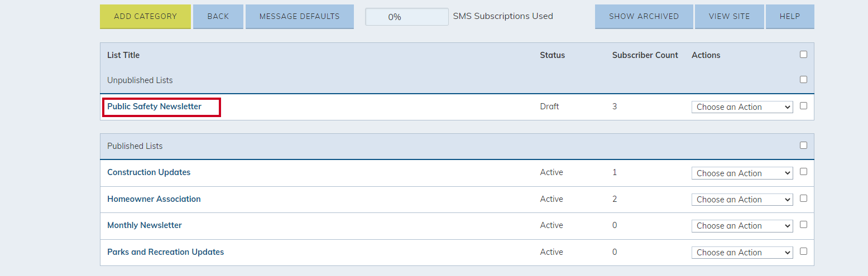The image size is (868, 276).
Task: Select the Homeowner Association row checkbox
Action: [x=803, y=198]
